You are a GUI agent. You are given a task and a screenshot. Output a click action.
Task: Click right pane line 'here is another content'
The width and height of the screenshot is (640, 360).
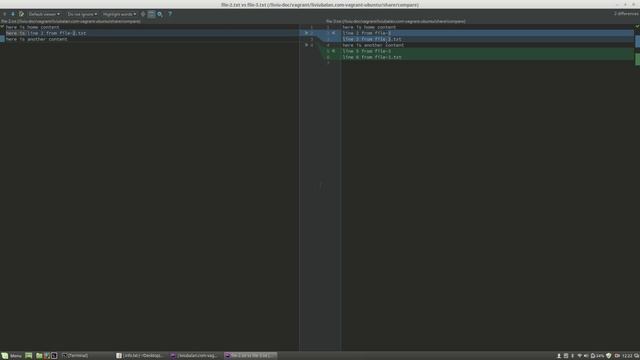[x=373, y=45]
